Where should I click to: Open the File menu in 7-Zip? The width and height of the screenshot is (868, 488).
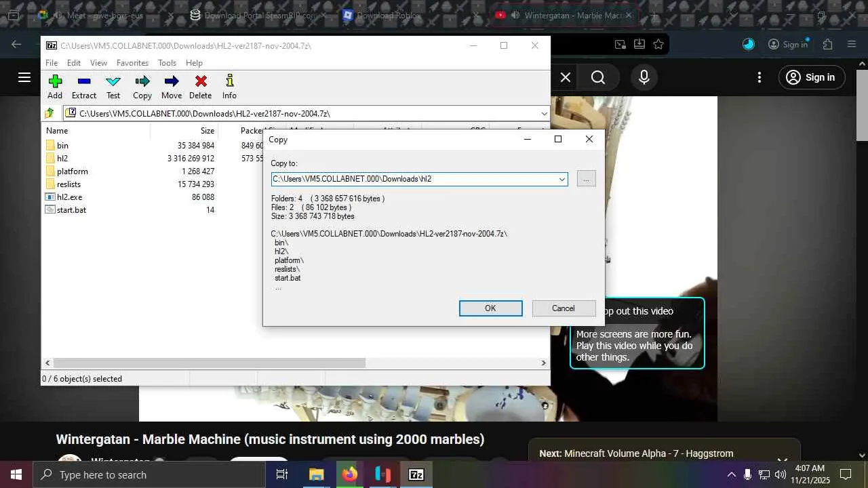pyautogui.click(x=52, y=63)
